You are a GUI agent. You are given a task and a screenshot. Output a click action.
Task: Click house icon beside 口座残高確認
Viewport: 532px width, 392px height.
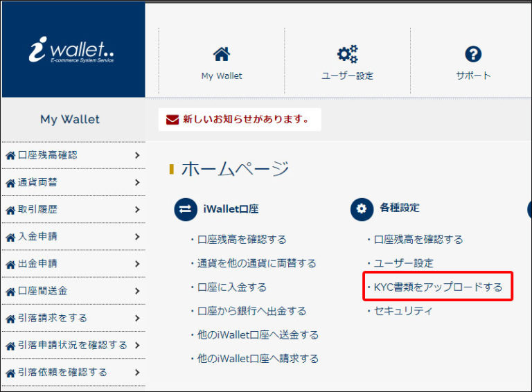click(10, 156)
